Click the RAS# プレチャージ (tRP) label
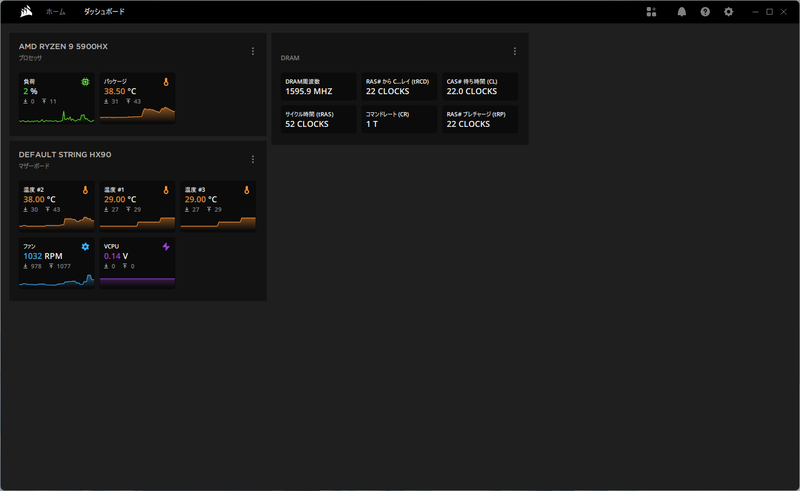The width and height of the screenshot is (800, 491). [x=476, y=114]
